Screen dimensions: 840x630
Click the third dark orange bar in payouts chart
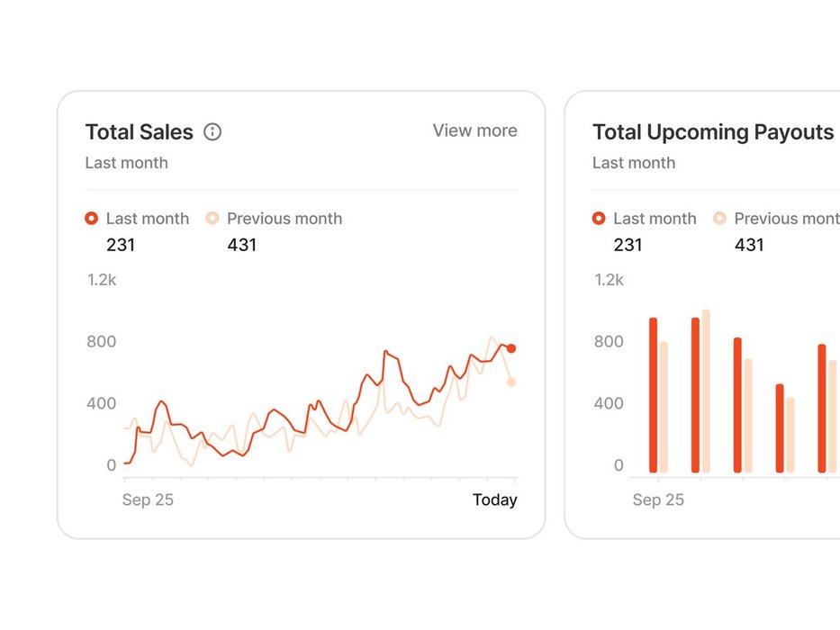pos(737,405)
